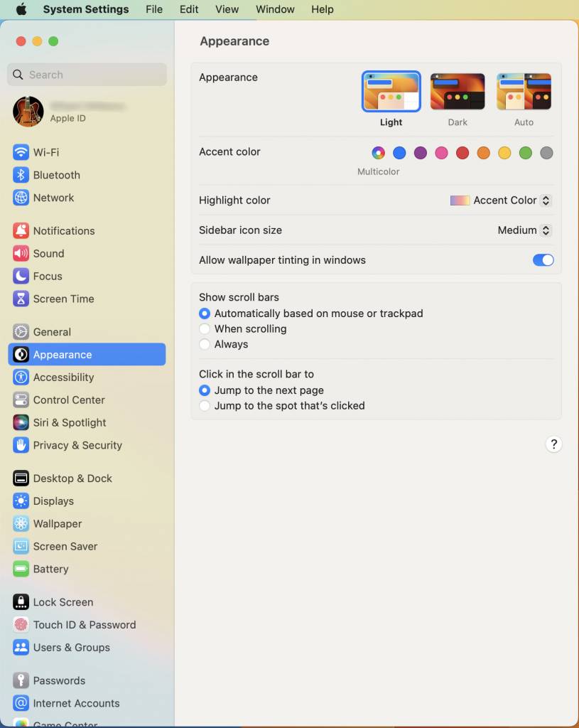
Task: Open the Apple menu
Action: click(x=21, y=9)
